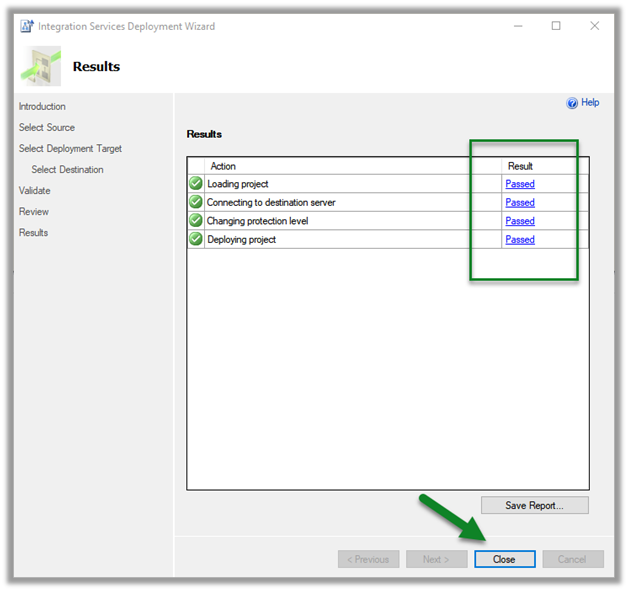Viewport: 628px width, 591px height.
Task: Maximize the Deployment Wizard window
Action: click(556, 26)
